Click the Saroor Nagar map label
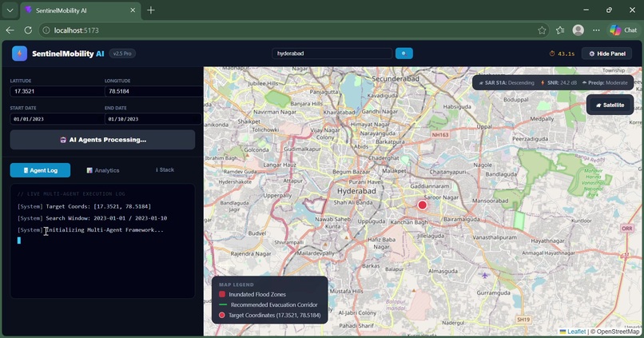644x338 pixels. click(x=442, y=197)
